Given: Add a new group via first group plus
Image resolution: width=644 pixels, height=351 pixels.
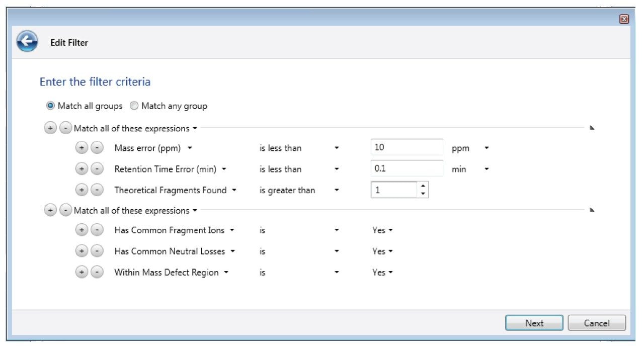Looking at the screenshot, I should [50, 128].
